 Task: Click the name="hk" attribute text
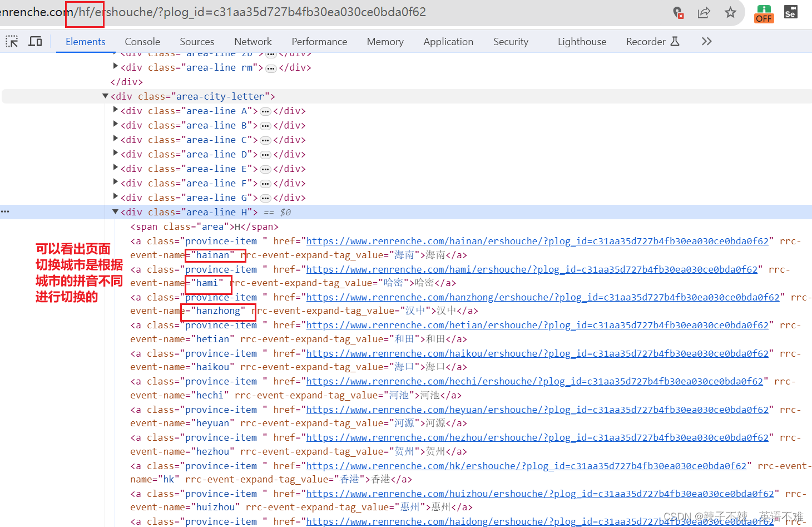155,479
